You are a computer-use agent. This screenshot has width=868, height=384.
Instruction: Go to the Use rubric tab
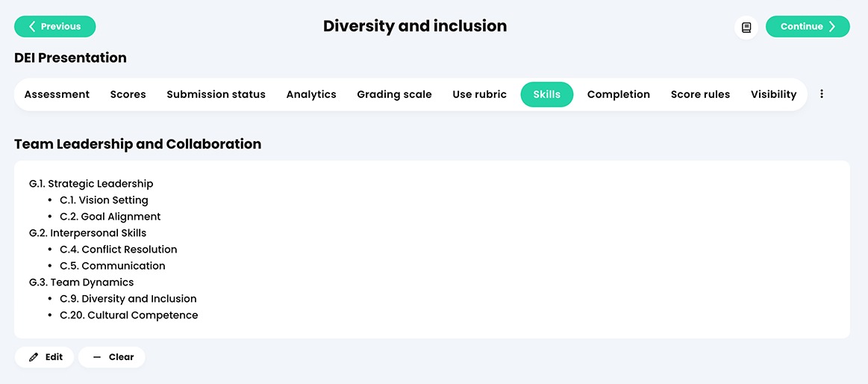tap(479, 94)
